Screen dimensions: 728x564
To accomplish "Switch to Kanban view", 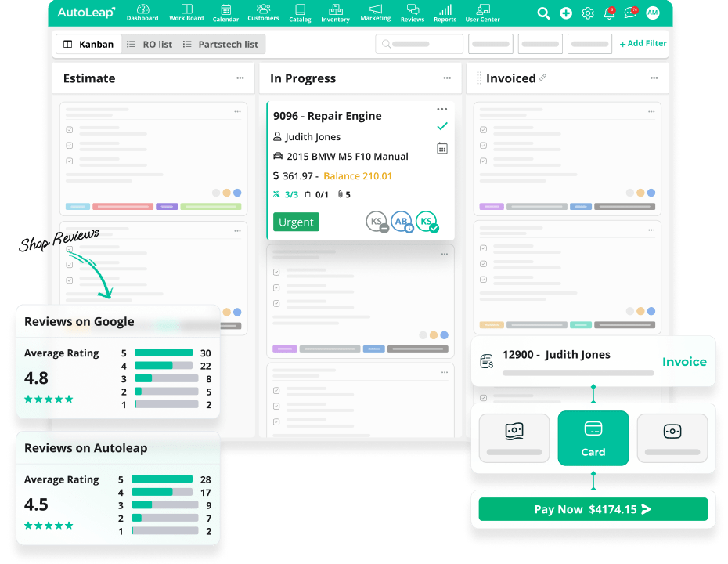I will pos(88,45).
